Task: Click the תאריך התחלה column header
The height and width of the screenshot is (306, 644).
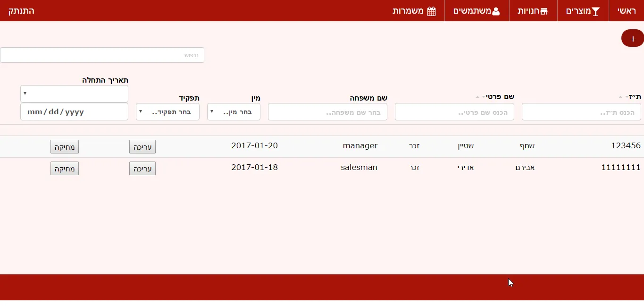Action: pyautogui.click(x=105, y=80)
